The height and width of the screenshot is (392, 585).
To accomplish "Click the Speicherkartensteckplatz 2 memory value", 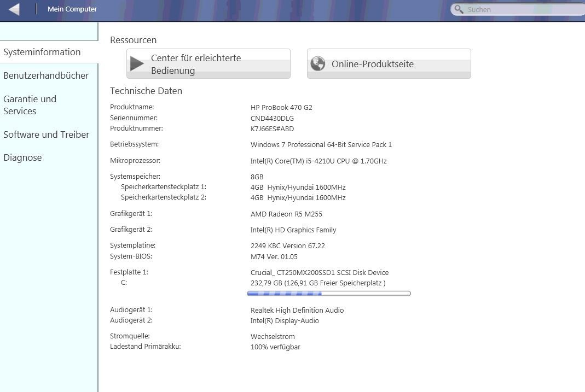I will [298, 198].
